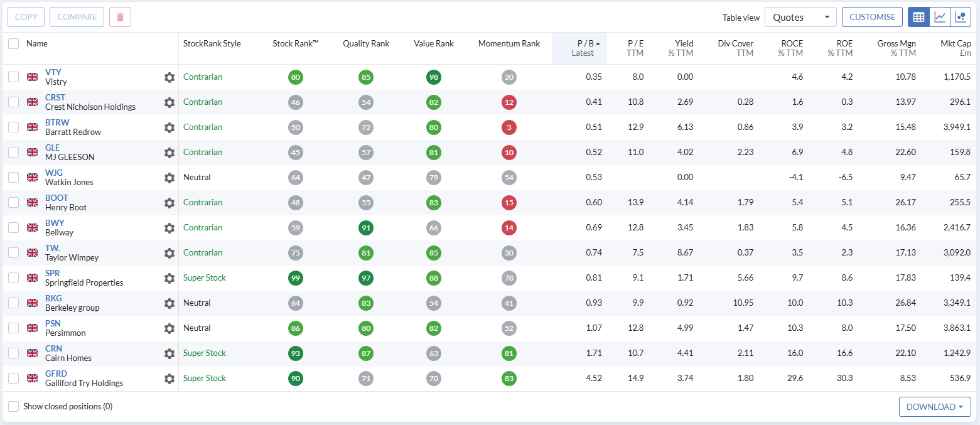The width and height of the screenshot is (980, 425).
Task: Open settings gear for Vistry row
Action: 169,77
